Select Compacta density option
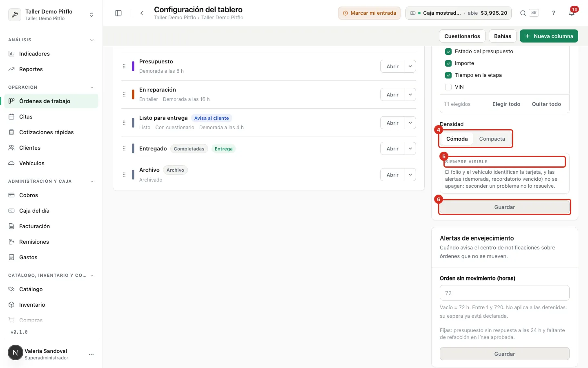This screenshot has width=588, height=368. [x=492, y=139]
